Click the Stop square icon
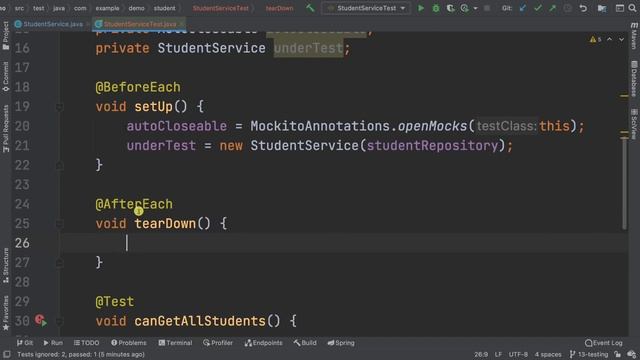640x360 pixels. click(x=487, y=8)
